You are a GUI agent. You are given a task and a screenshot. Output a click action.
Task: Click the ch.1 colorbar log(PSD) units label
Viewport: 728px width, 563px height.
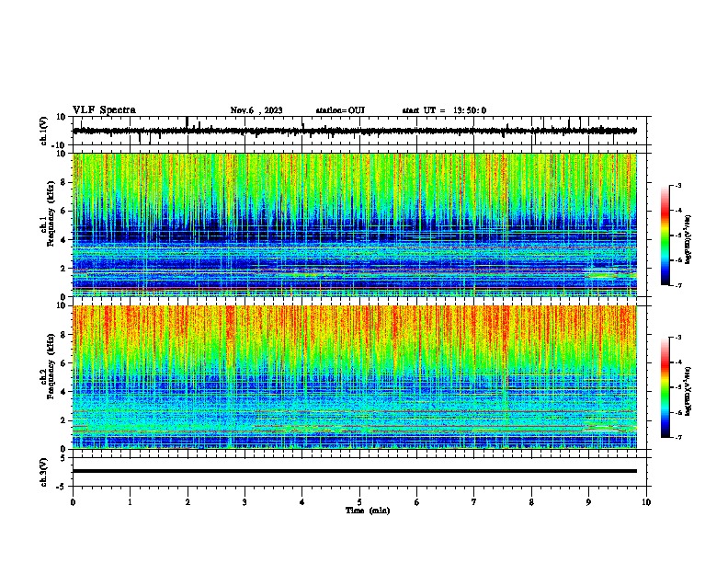click(x=688, y=240)
